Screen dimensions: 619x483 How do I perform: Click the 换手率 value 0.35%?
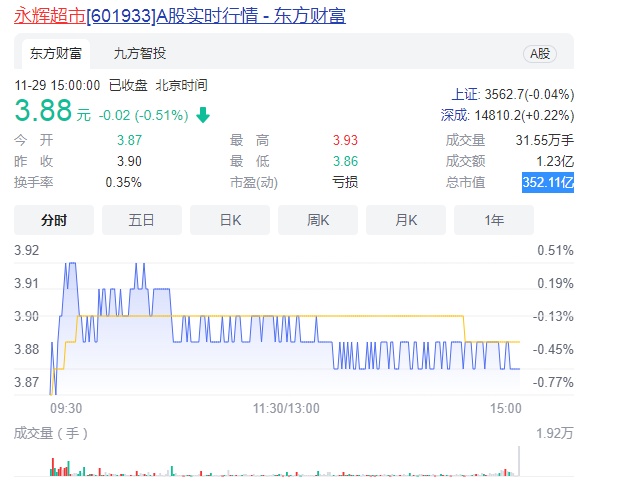(x=123, y=182)
